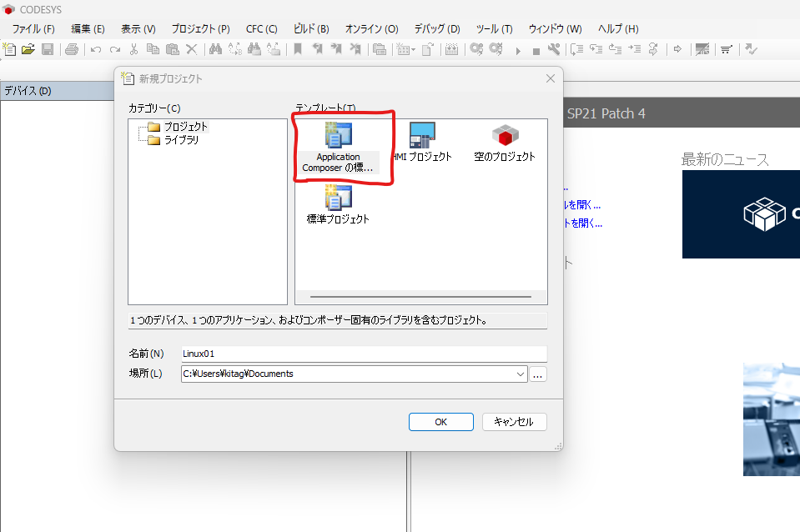Viewport: 800px width, 532px height.
Task: Open the ビルド (B) menu
Action: coord(311,29)
